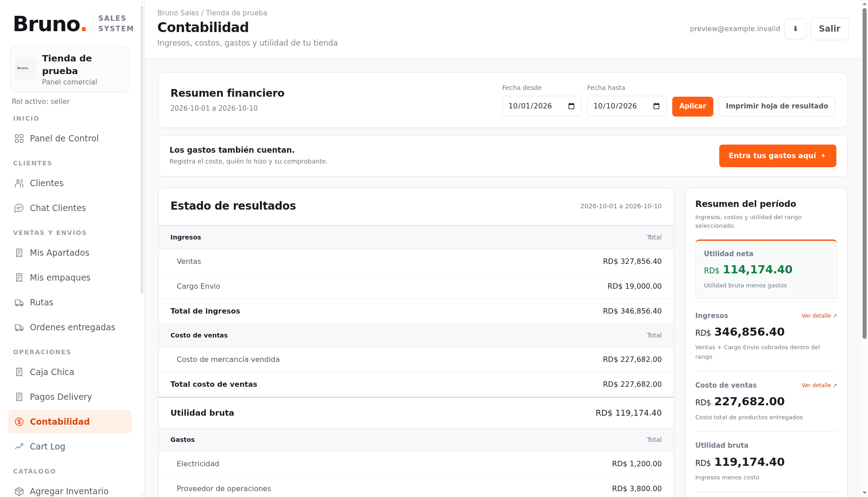Open Ver detalle link for Ingresos
This screenshot has width=868, height=497.
pos(819,316)
